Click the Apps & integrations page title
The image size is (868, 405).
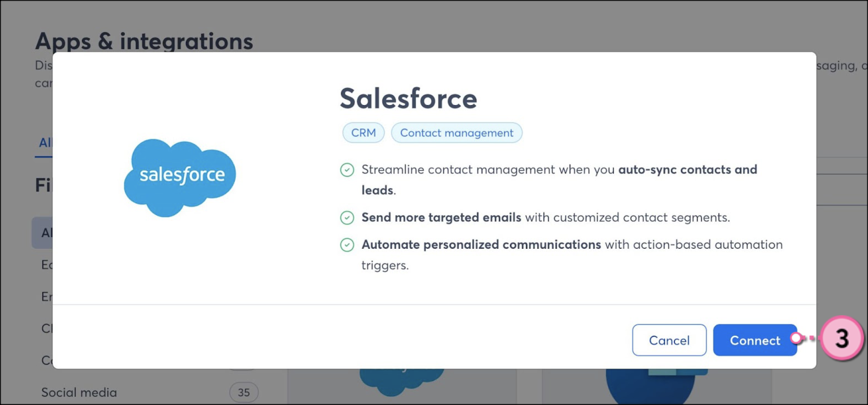click(x=144, y=41)
